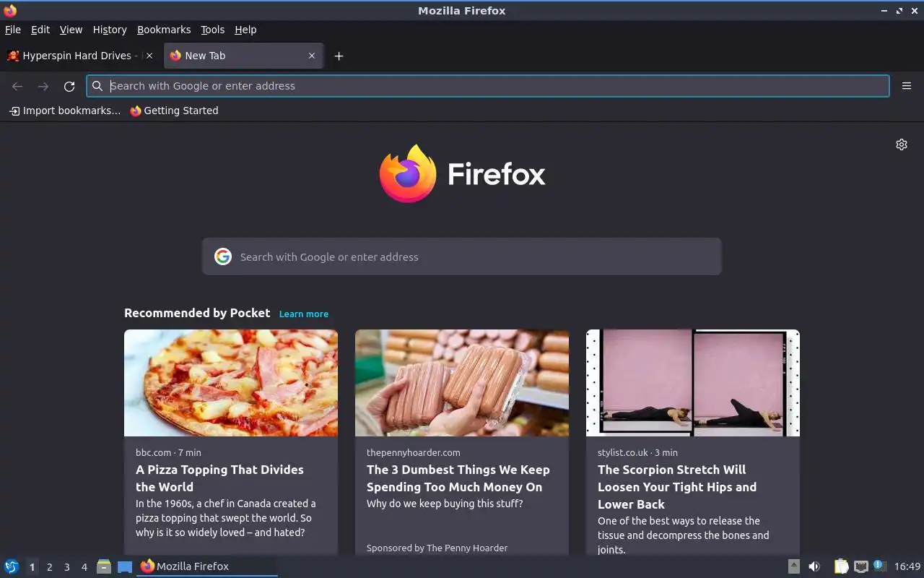Click the 16:49 clock

907,566
